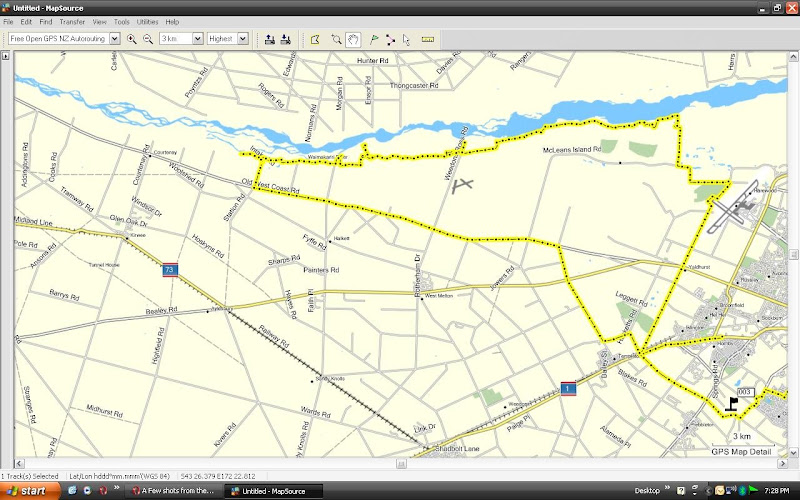Click the waypoint 003 flag on map
This screenshot has height=500, width=800.
pyautogui.click(x=732, y=404)
